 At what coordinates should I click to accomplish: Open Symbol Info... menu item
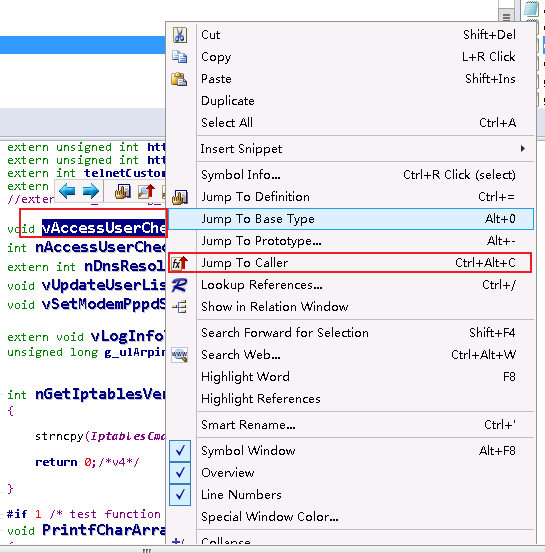[x=351, y=175]
